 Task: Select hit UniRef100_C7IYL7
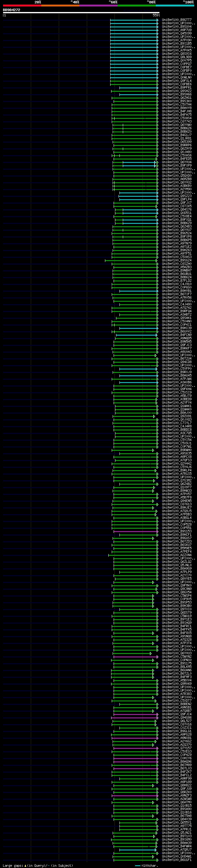176,423
